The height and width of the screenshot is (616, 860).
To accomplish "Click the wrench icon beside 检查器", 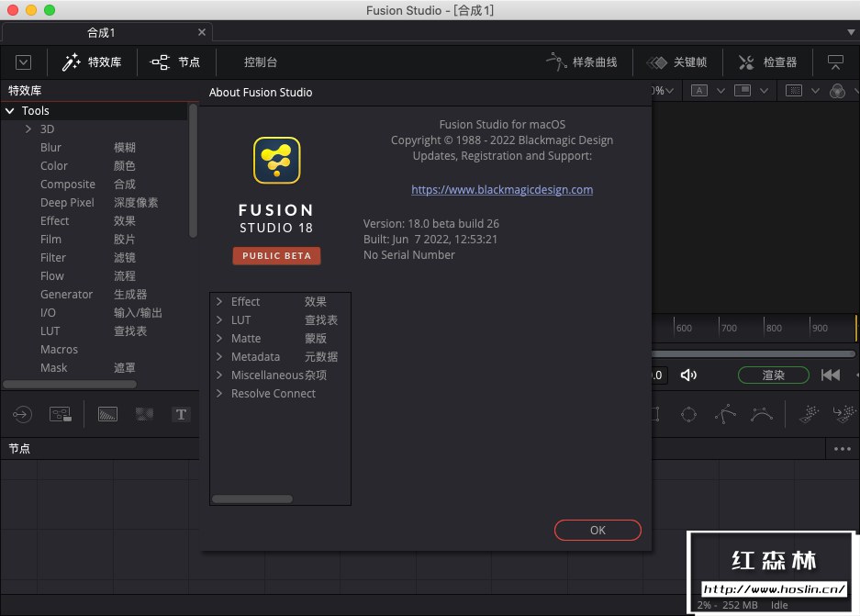I will (746, 62).
